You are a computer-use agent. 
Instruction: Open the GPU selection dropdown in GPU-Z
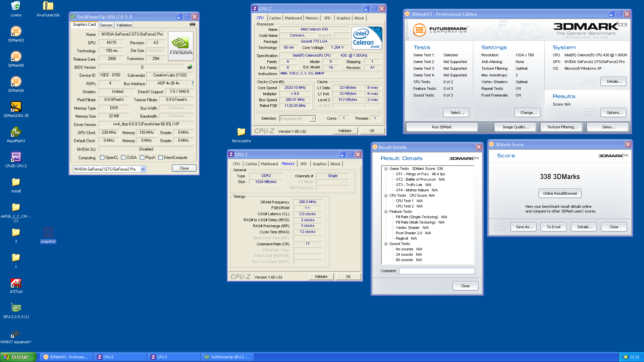click(143, 169)
